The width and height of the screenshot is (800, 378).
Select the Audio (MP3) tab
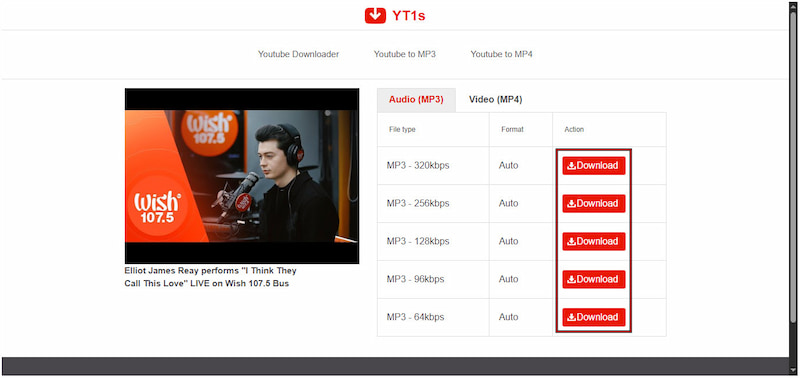[x=416, y=99]
